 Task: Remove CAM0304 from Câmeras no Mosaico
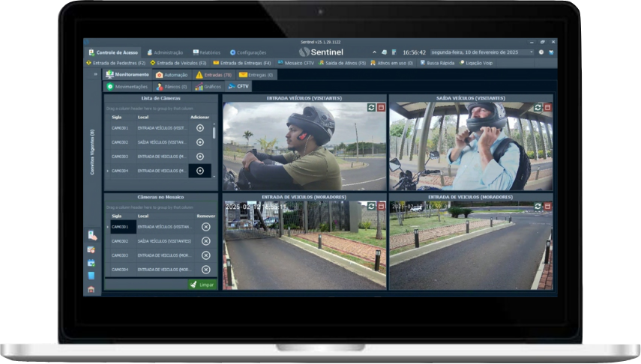[206, 270]
